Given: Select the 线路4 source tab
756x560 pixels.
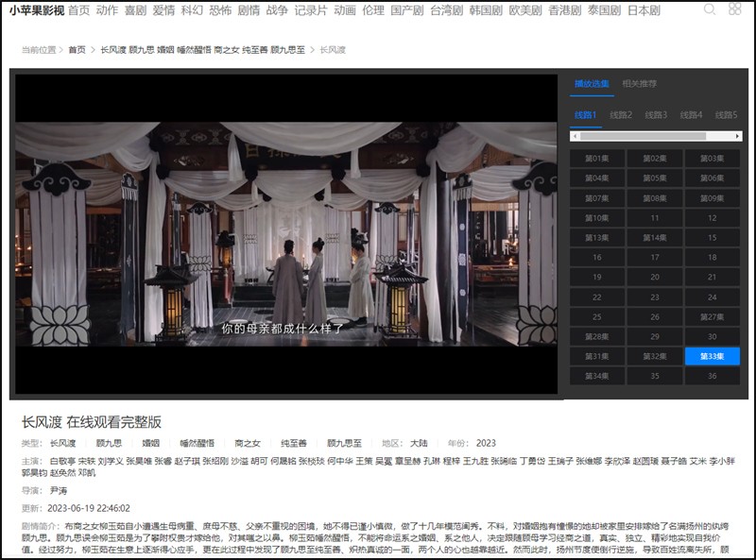Looking at the screenshot, I should tap(692, 115).
